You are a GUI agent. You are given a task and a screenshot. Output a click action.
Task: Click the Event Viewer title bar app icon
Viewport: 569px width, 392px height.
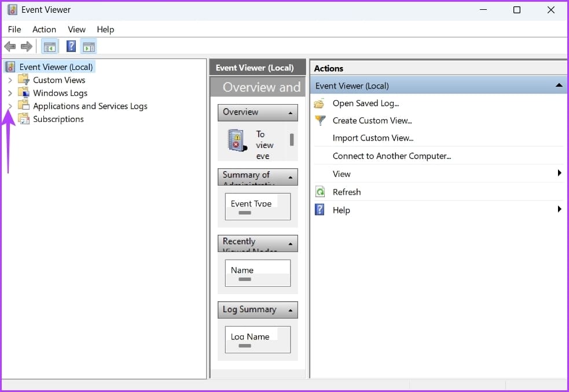coord(12,10)
